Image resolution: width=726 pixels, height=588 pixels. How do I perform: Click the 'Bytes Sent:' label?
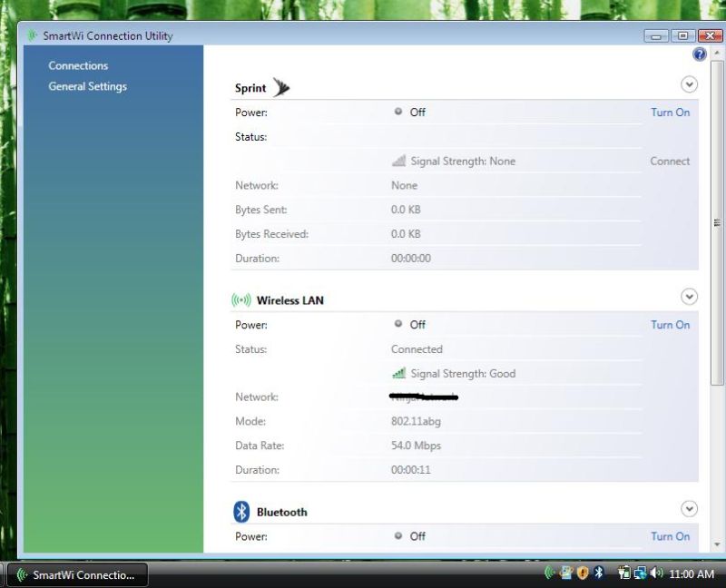click(261, 210)
